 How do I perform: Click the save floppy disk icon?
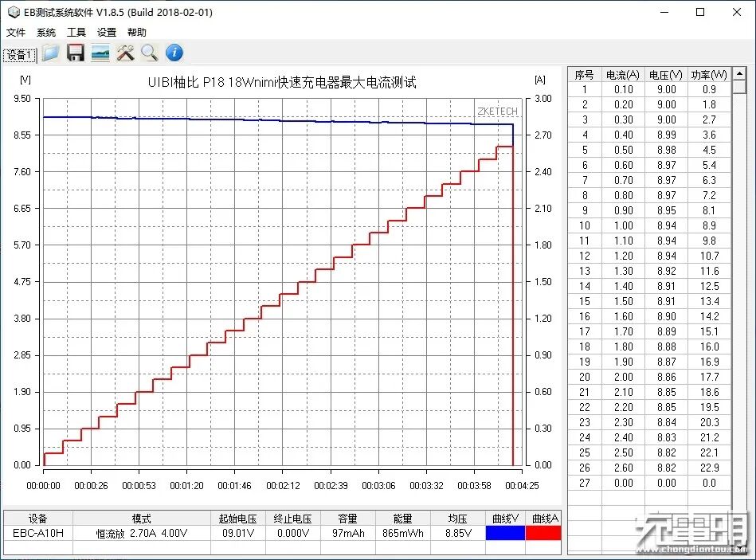tap(75, 53)
